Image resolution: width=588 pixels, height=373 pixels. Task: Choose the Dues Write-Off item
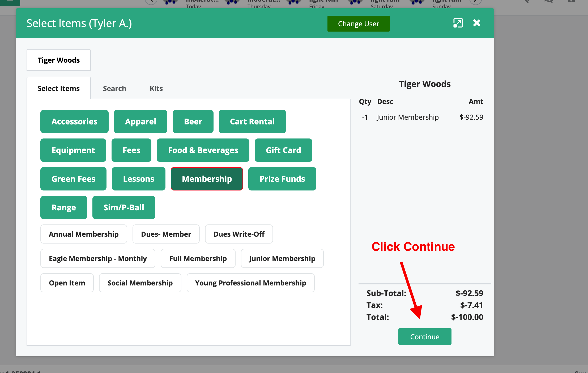pos(239,234)
